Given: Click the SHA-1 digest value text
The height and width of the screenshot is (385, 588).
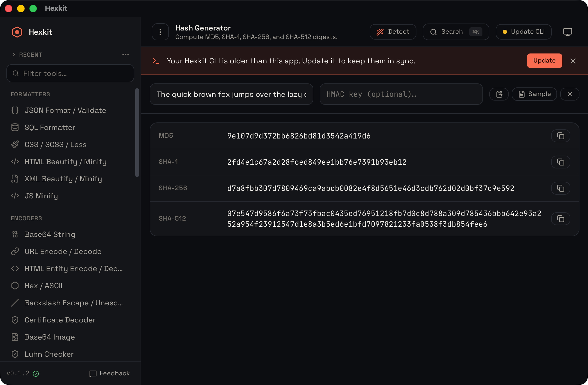Looking at the screenshot, I should [x=317, y=162].
